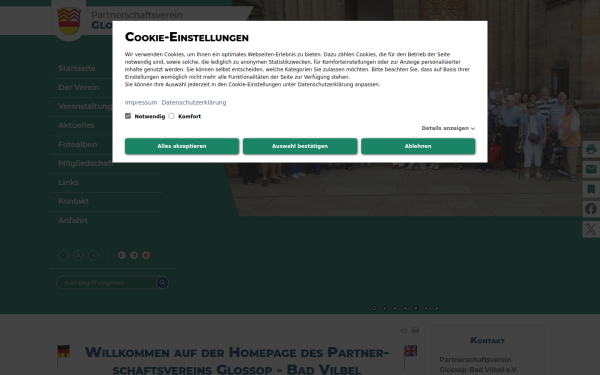Click the Ablehnen button

pos(418,146)
